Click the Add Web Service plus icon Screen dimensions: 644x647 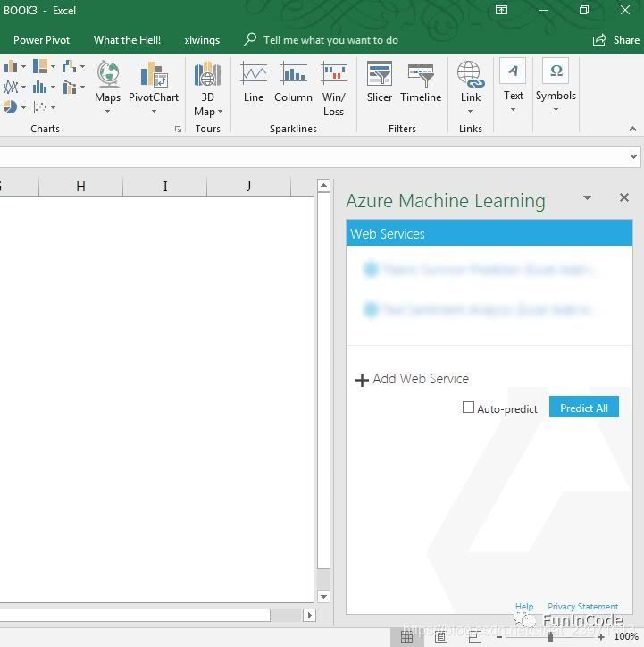tap(362, 380)
